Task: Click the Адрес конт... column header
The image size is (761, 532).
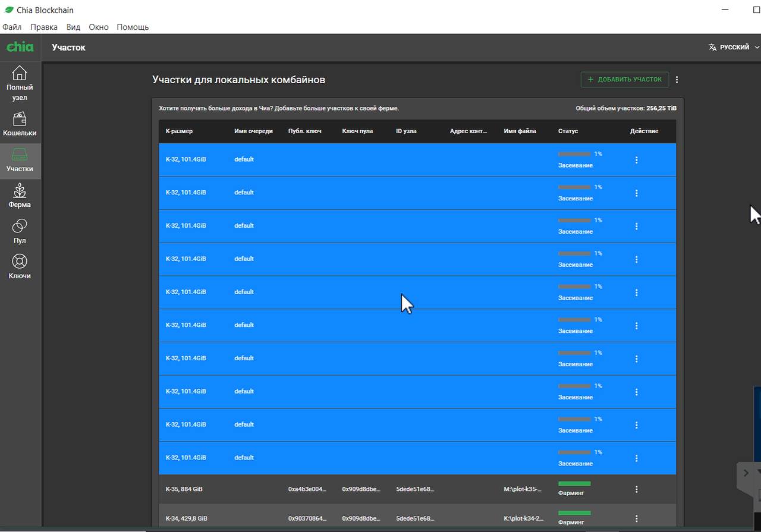Action: pyautogui.click(x=468, y=131)
